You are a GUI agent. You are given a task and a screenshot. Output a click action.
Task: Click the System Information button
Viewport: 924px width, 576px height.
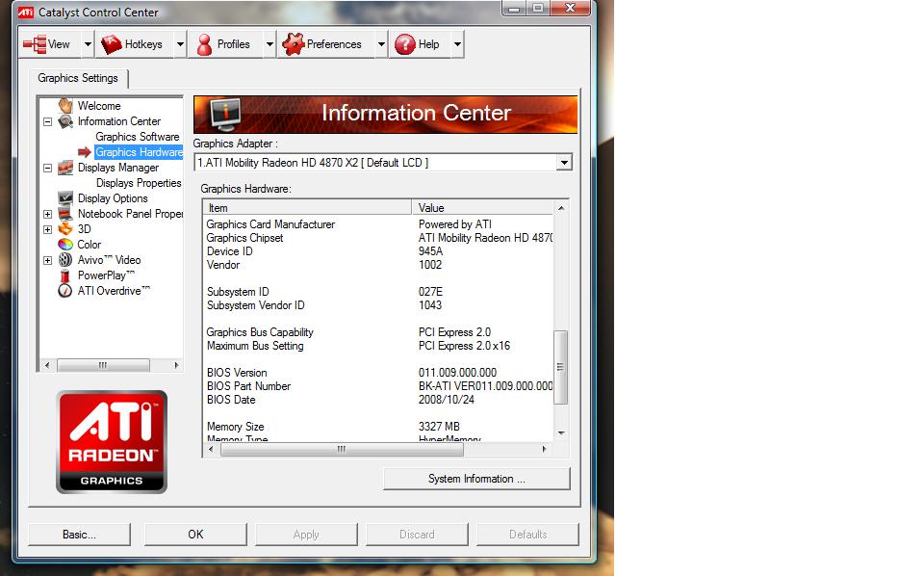476,479
